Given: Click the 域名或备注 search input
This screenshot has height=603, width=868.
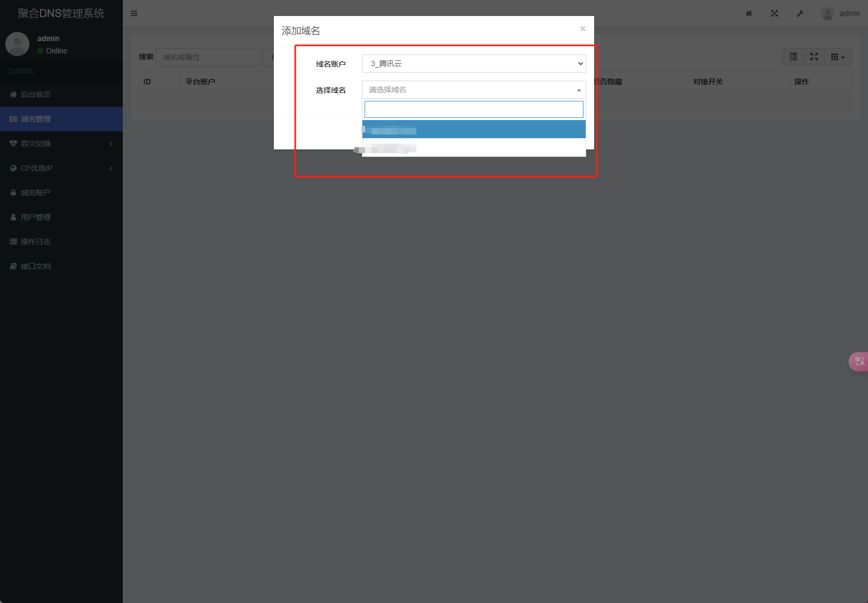Looking at the screenshot, I should coord(208,57).
